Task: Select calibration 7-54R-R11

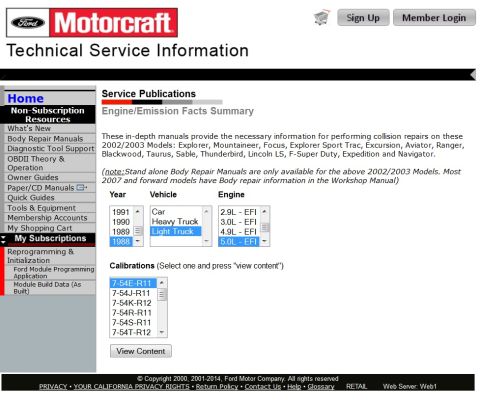Action: [x=133, y=313]
